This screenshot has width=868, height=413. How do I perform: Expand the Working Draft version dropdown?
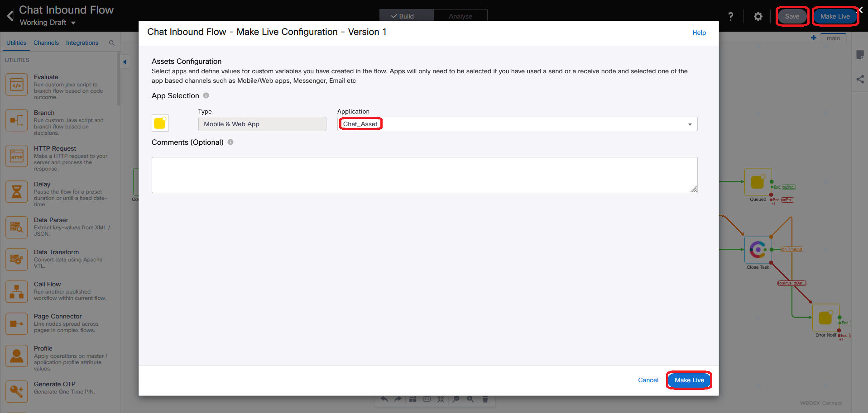pos(73,23)
